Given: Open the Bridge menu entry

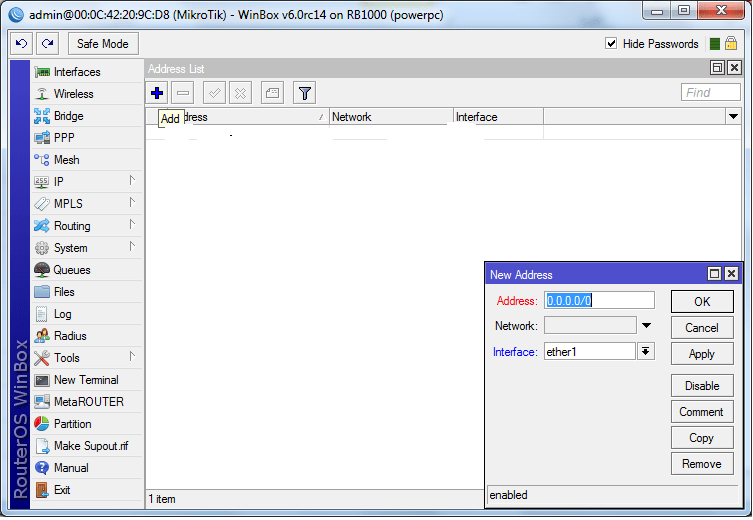Looking at the screenshot, I should point(87,116).
